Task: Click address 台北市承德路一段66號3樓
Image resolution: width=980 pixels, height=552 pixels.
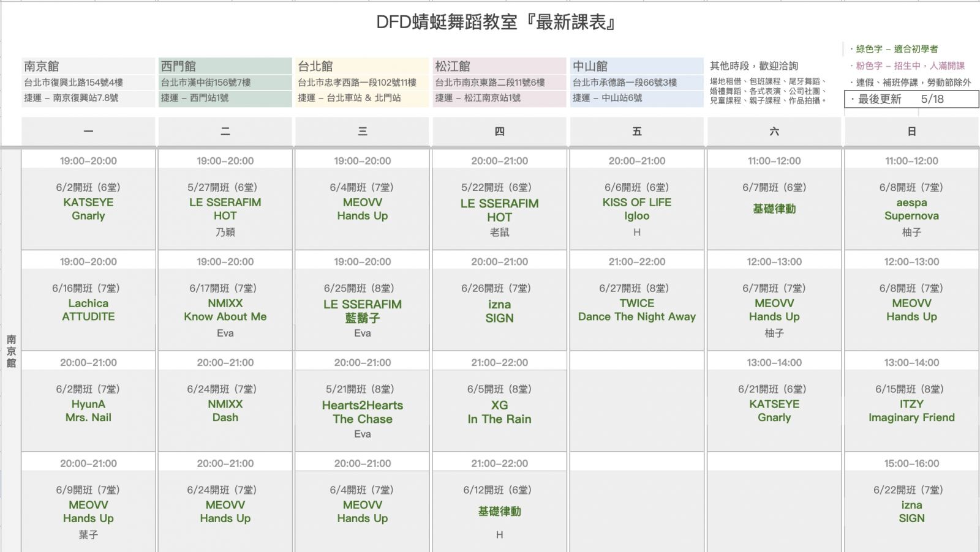Action: tap(625, 83)
